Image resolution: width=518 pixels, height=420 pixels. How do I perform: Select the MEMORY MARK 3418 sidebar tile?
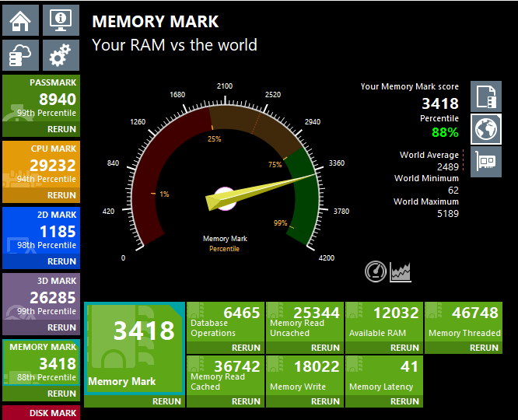41,362
